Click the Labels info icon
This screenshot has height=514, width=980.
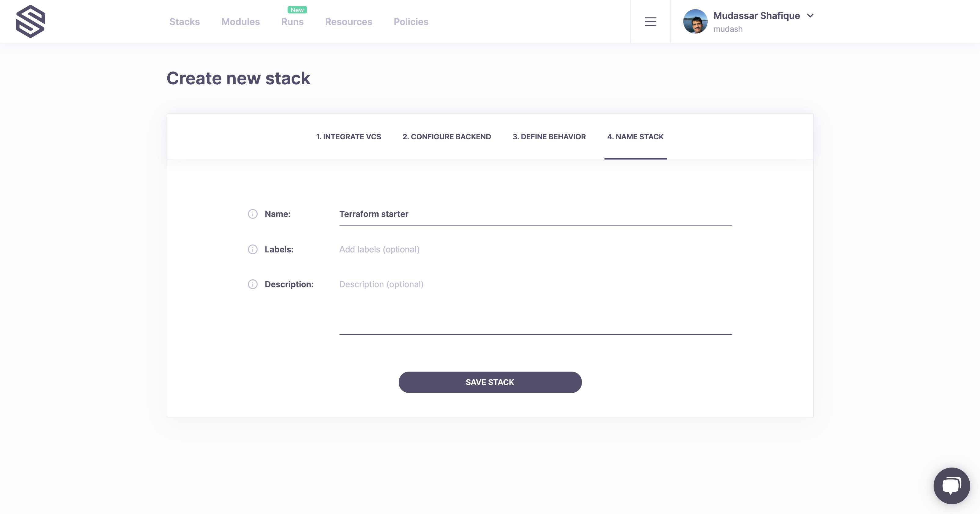(x=252, y=249)
